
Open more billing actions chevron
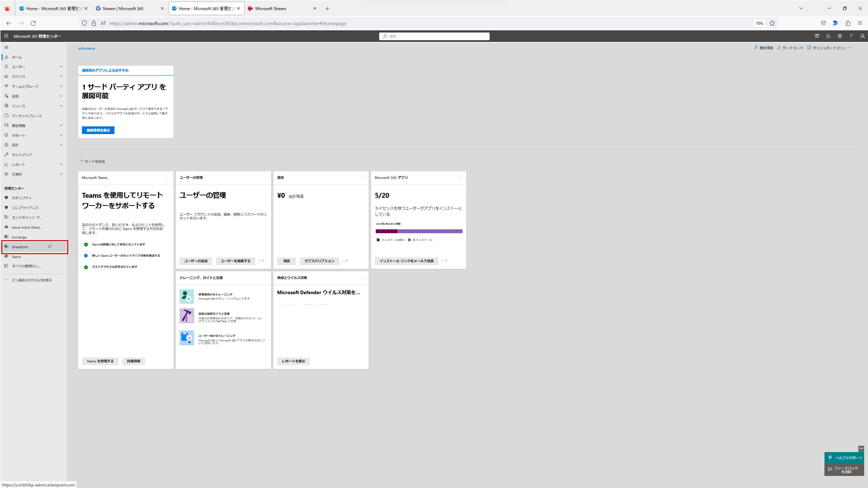(346, 261)
